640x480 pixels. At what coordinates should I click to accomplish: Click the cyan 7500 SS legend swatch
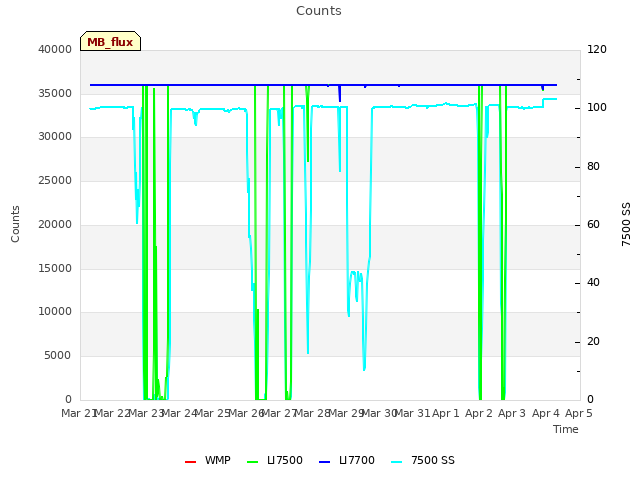[397, 462]
